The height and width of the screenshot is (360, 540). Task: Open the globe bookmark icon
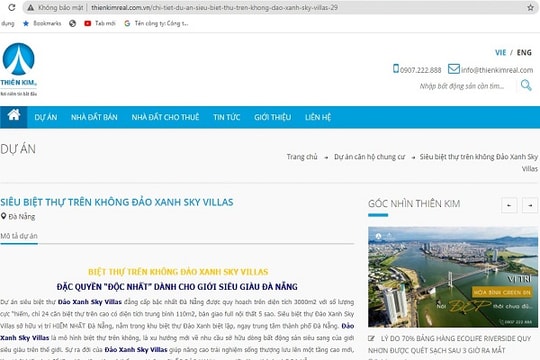(72, 23)
